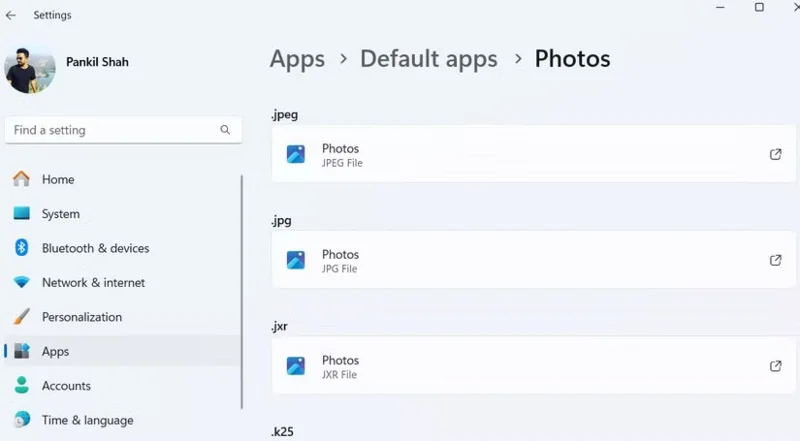The height and width of the screenshot is (441, 800).
Task: Open Home in the sidebar
Action: click(58, 180)
